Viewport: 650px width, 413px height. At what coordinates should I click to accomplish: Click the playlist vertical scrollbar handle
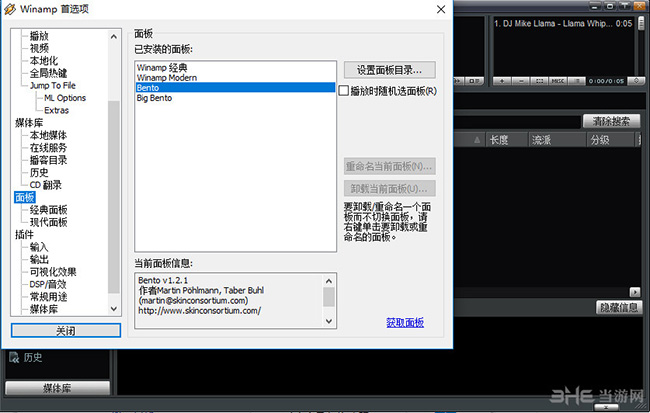pos(641,23)
